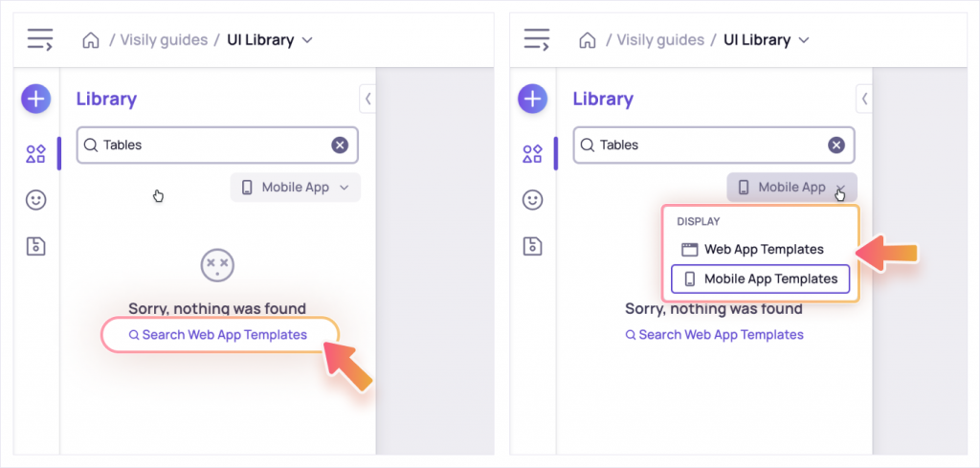
Task: Click the purple plus button in right panel
Action: [532, 99]
